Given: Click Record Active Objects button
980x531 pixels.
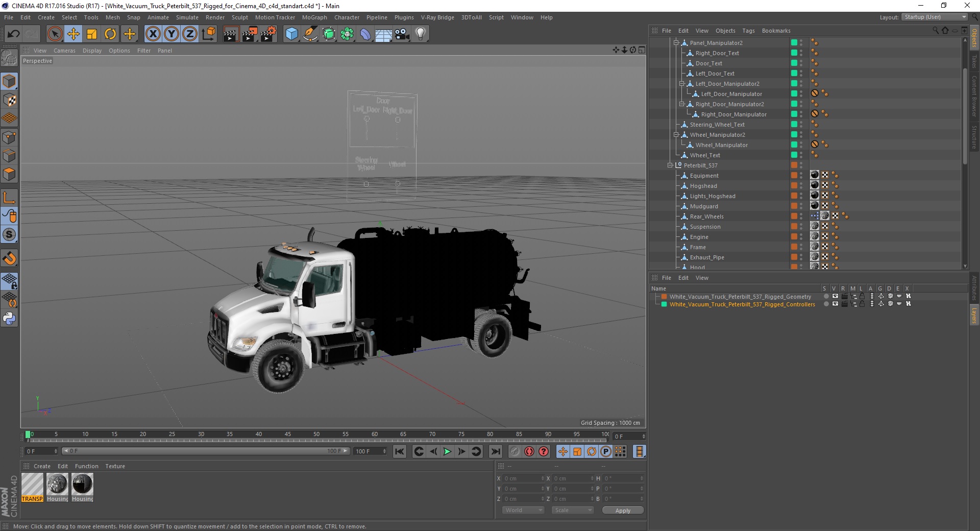Looking at the screenshot, I should (515, 451).
